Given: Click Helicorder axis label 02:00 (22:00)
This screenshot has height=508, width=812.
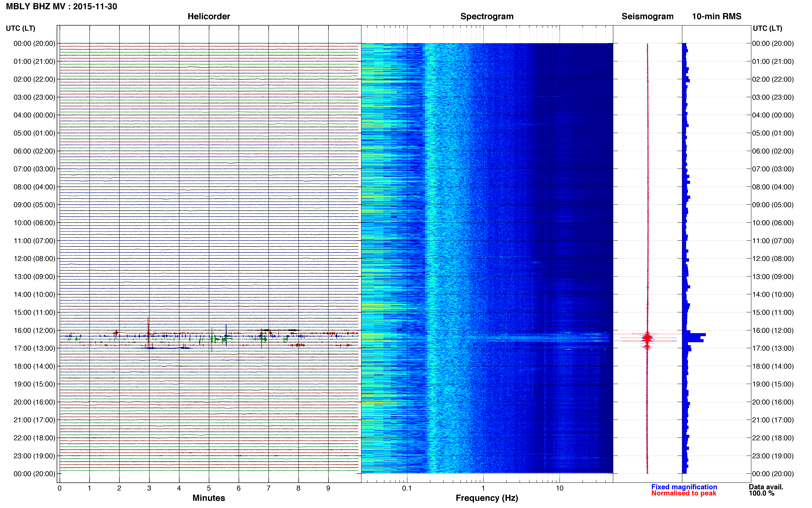Looking at the screenshot, I should coord(34,79).
